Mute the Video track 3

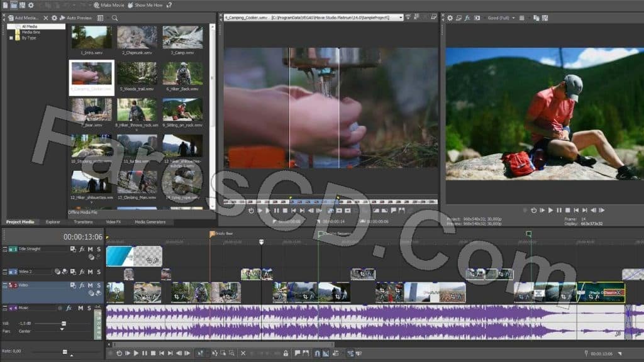pos(91,285)
